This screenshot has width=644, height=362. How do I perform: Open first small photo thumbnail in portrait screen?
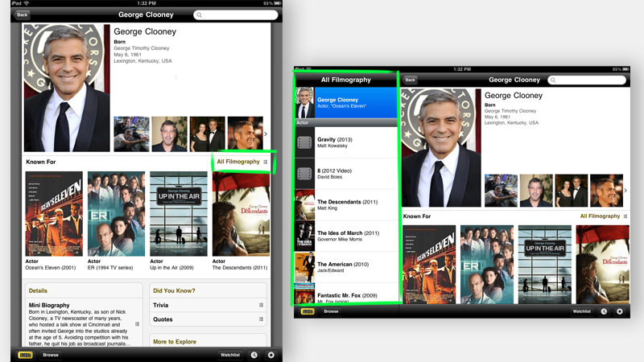click(x=131, y=134)
